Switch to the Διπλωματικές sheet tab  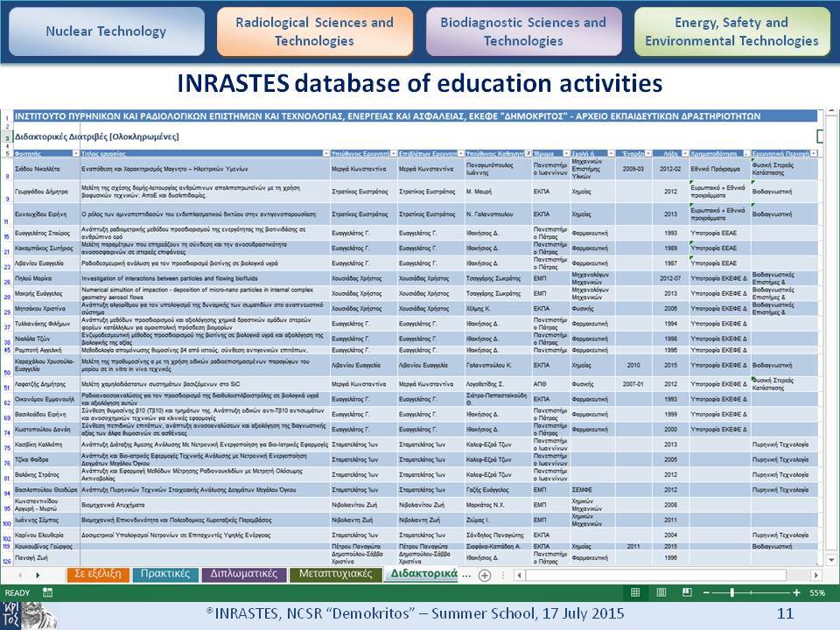pyautogui.click(x=244, y=574)
